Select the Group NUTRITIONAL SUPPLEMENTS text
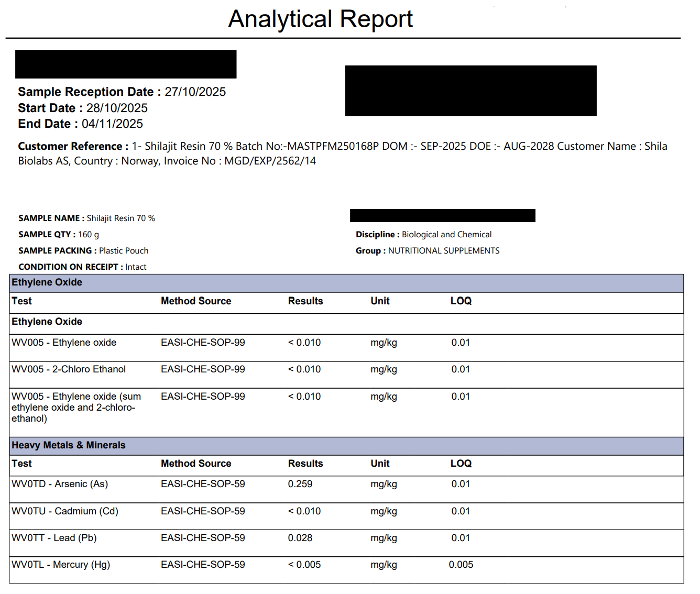The height and width of the screenshot is (594, 700). coord(428,251)
